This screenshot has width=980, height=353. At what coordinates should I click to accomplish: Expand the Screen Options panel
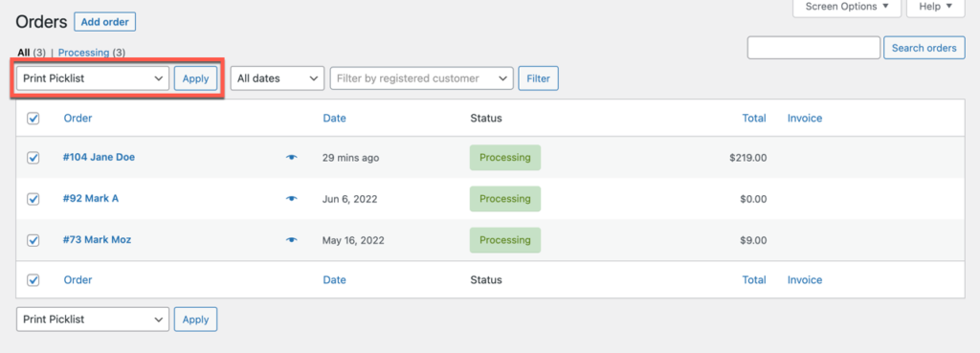point(847,7)
